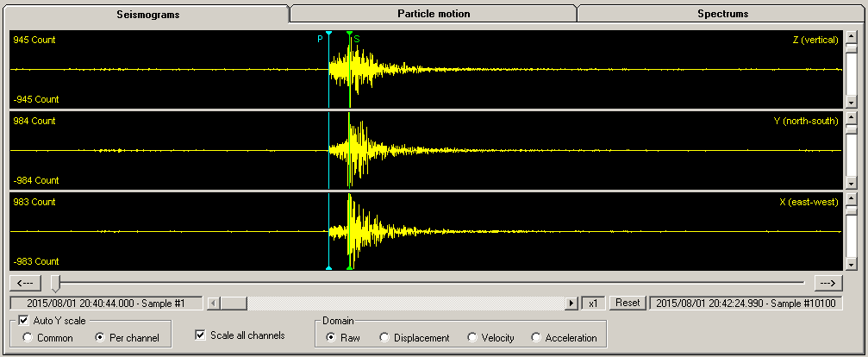Click the Reset zoom button
The height and width of the screenshot is (357, 868).
point(628,304)
